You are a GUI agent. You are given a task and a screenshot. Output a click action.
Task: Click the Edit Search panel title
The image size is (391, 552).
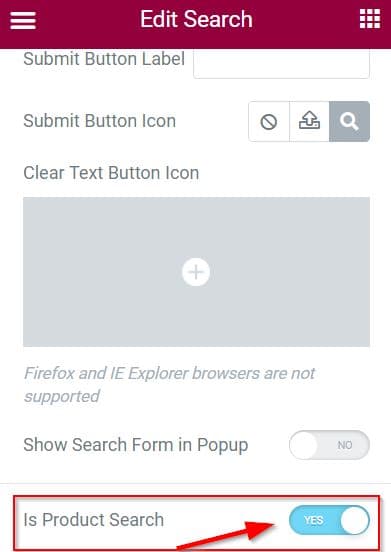(196, 19)
